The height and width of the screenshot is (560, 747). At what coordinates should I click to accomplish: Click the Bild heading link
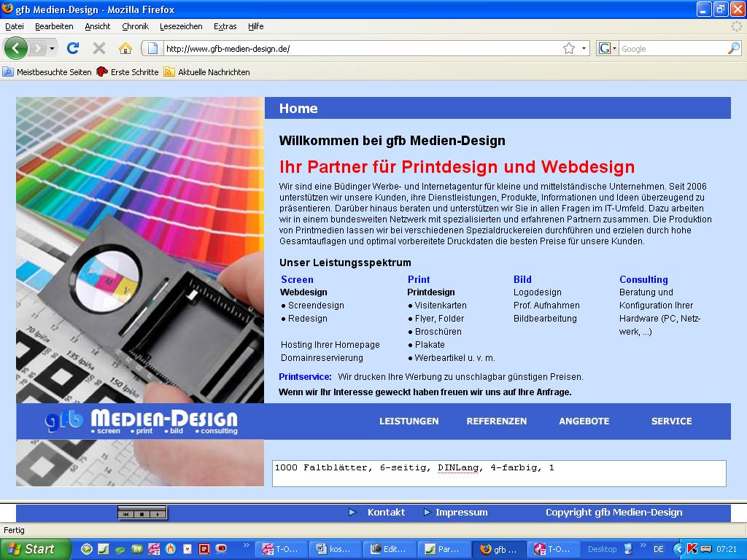coord(522,279)
